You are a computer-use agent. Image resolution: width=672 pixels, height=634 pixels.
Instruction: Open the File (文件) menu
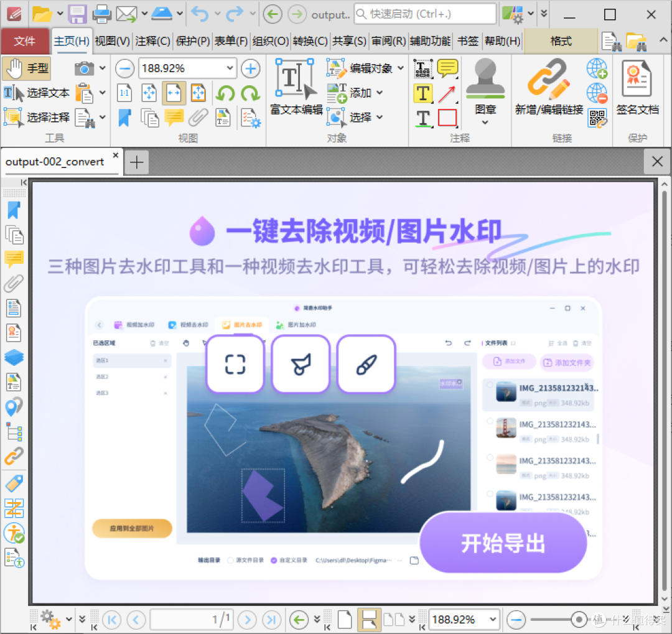click(24, 41)
